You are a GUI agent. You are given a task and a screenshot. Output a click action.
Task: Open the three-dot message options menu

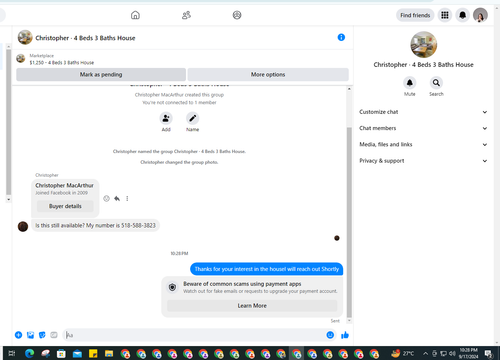pyautogui.click(x=127, y=199)
